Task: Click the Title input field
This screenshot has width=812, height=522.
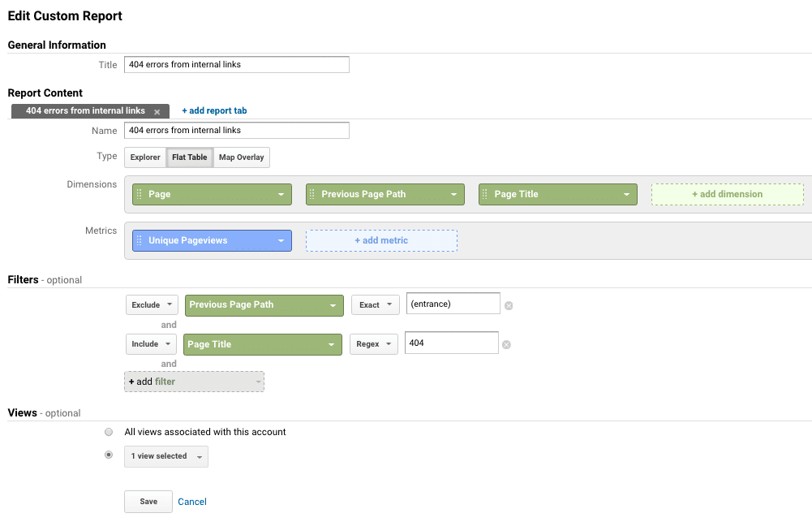Action: click(236, 64)
